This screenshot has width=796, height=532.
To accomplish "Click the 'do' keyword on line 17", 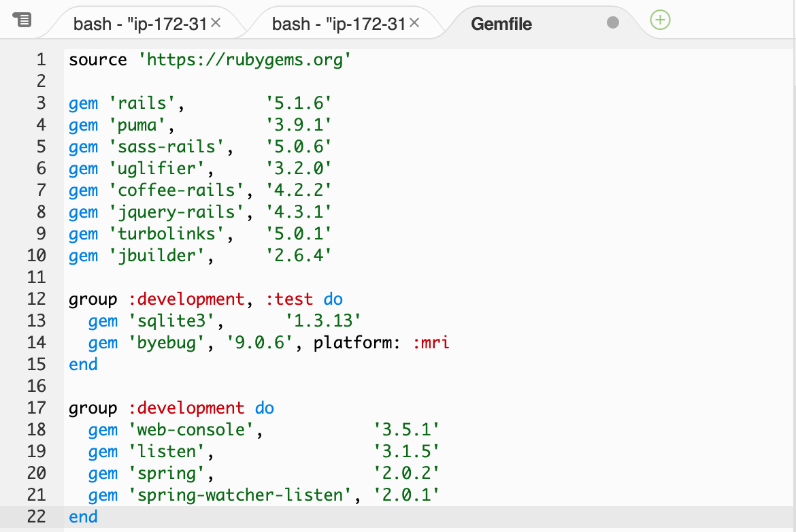I will [x=265, y=408].
